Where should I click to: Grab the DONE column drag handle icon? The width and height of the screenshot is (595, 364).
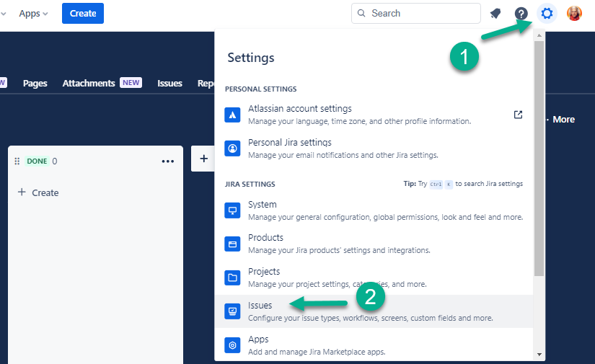tap(17, 161)
